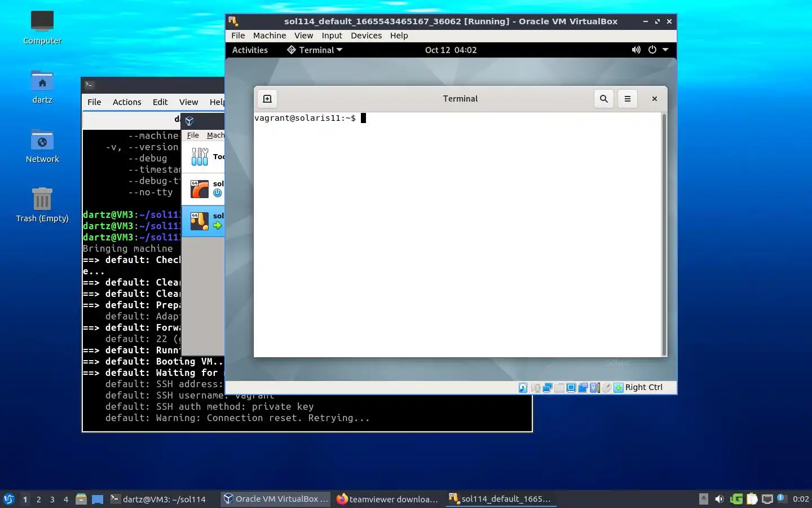The image size is (812, 508).
Task: Click the Oct 12 04:02 clock in guest
Action: click(451, 50)
